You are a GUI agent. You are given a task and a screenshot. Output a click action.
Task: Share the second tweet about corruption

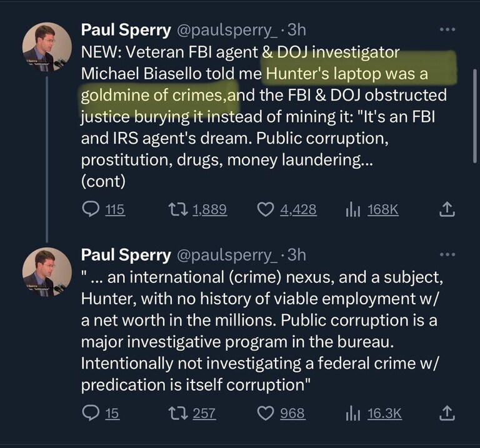446,413
